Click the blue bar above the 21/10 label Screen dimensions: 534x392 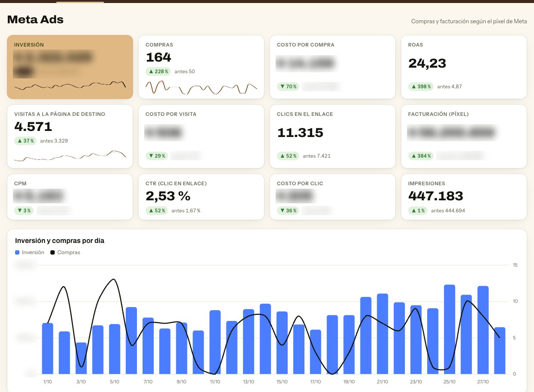point(382,334)
